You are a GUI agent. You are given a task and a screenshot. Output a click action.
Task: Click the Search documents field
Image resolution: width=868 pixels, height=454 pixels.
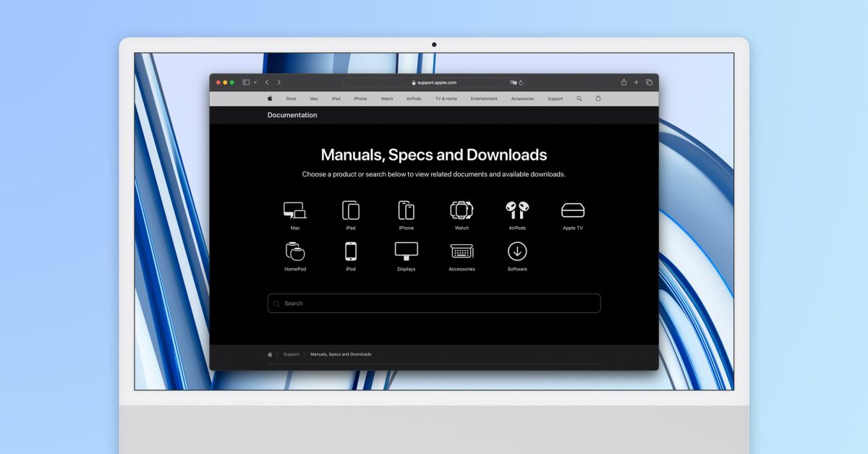coord(434,304)
